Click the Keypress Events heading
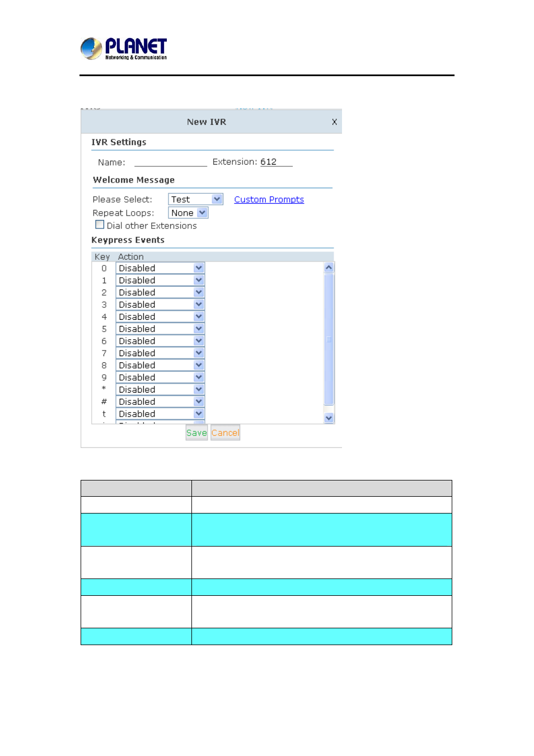This screenshot has height=756, width=534. pos(128,240)
